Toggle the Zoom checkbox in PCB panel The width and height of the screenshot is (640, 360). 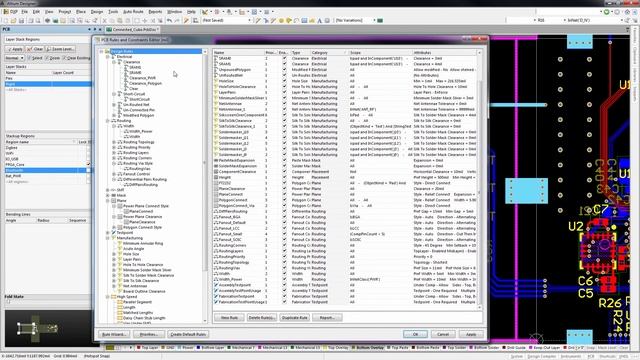pyautogui.click(x=47, y=58)
